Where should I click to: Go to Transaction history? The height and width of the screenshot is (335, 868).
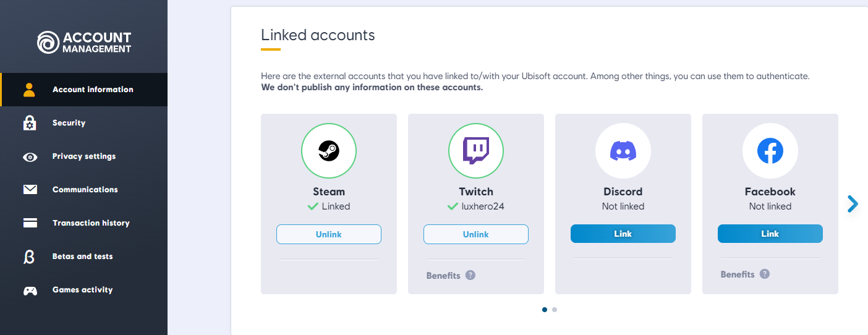(x=91, y=223)
